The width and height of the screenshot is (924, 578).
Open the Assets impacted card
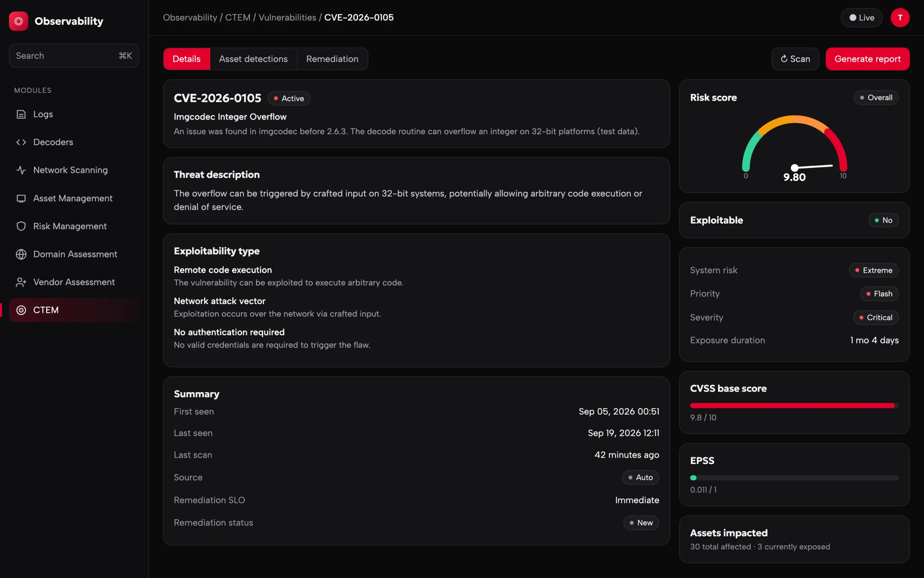[794, 539]
